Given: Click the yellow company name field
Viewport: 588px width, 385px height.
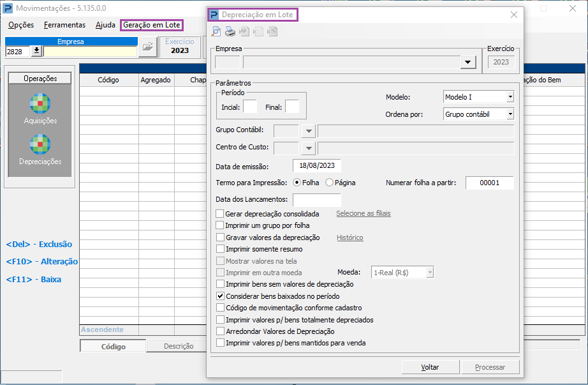Looking at the screenshot, I should coord(91,52).
